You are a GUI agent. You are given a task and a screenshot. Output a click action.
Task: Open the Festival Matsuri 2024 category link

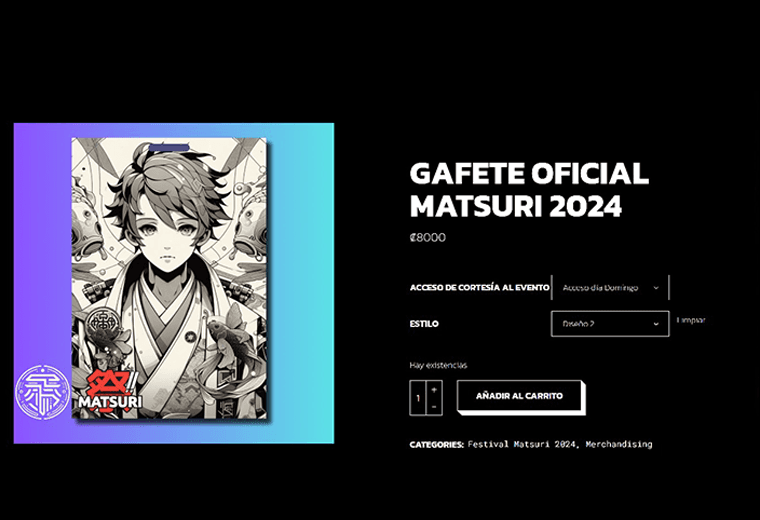click(x=522, y=444)
